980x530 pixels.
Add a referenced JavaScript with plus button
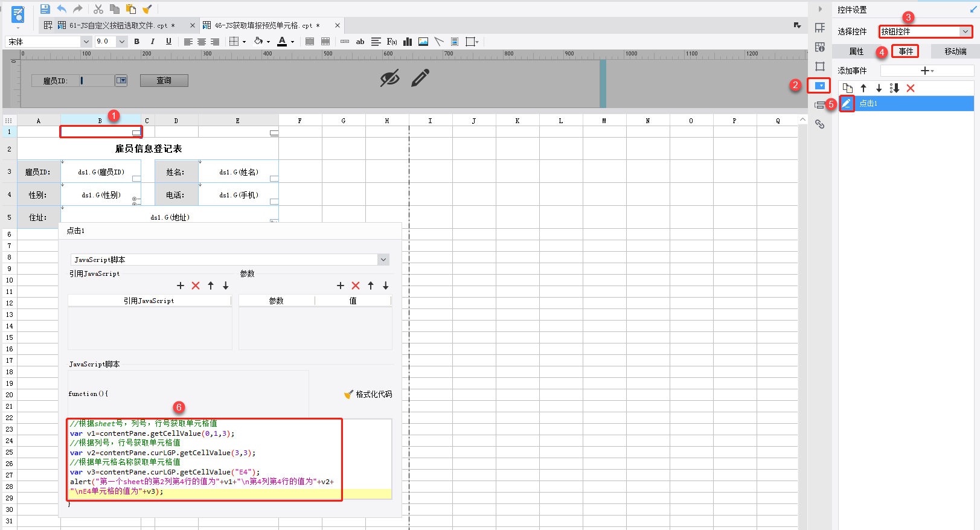(180, 286)
